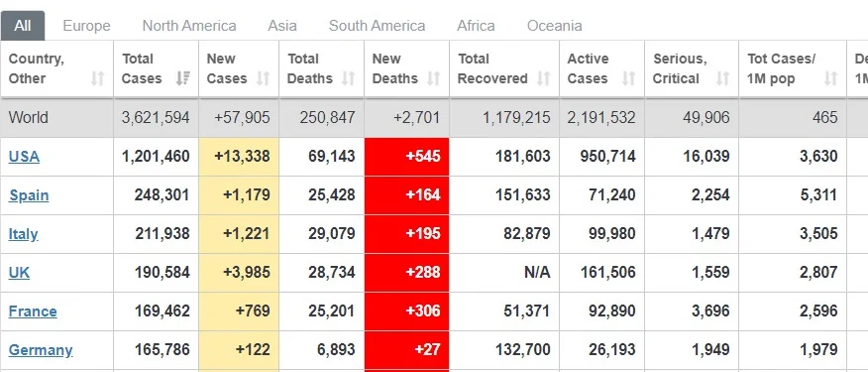Show the South America tab
Image resolution: width=868 pixels, height=372 pixels.
coord(377,26)
